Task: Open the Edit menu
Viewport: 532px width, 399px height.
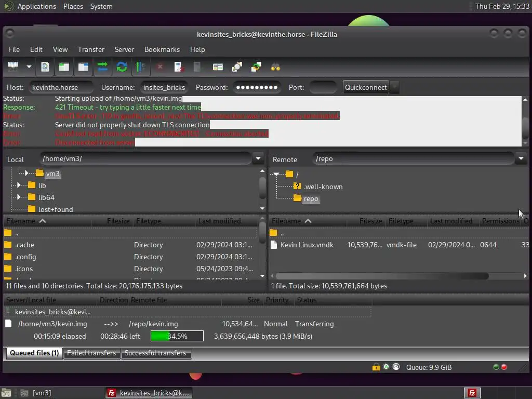Action: [x=36, y=49]
